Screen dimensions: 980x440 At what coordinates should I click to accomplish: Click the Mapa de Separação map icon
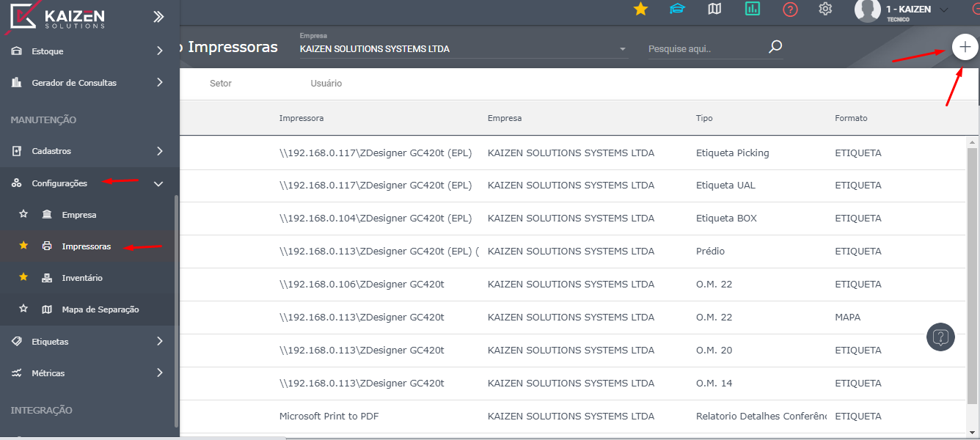coord(47,309)
